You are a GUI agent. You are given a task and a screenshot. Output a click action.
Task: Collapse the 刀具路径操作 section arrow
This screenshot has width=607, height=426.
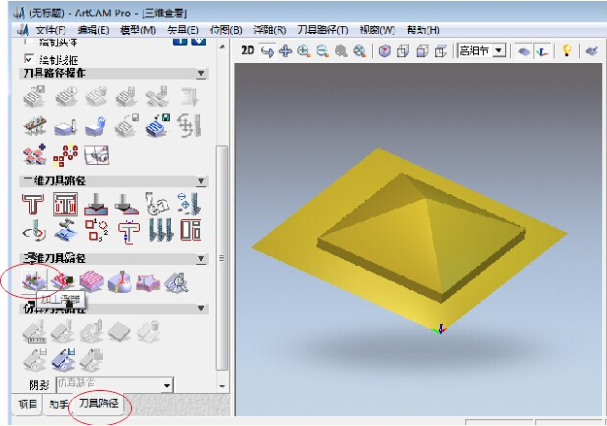tap(201, 73)
